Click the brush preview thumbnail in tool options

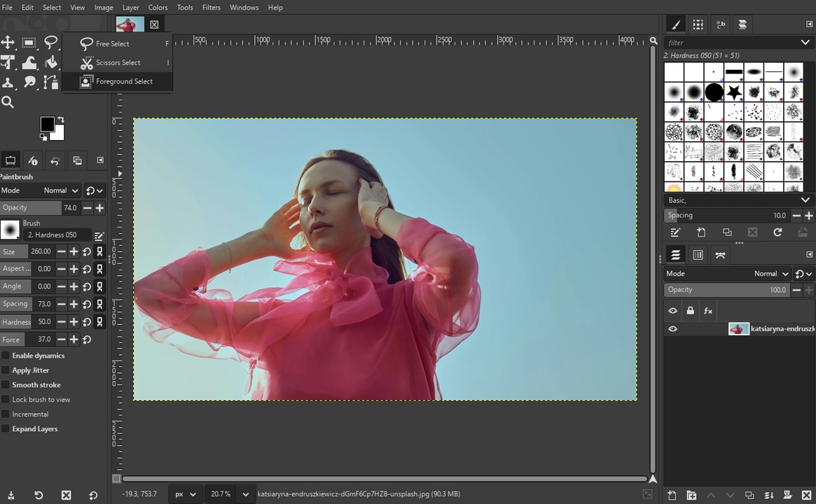coord(10,230)
